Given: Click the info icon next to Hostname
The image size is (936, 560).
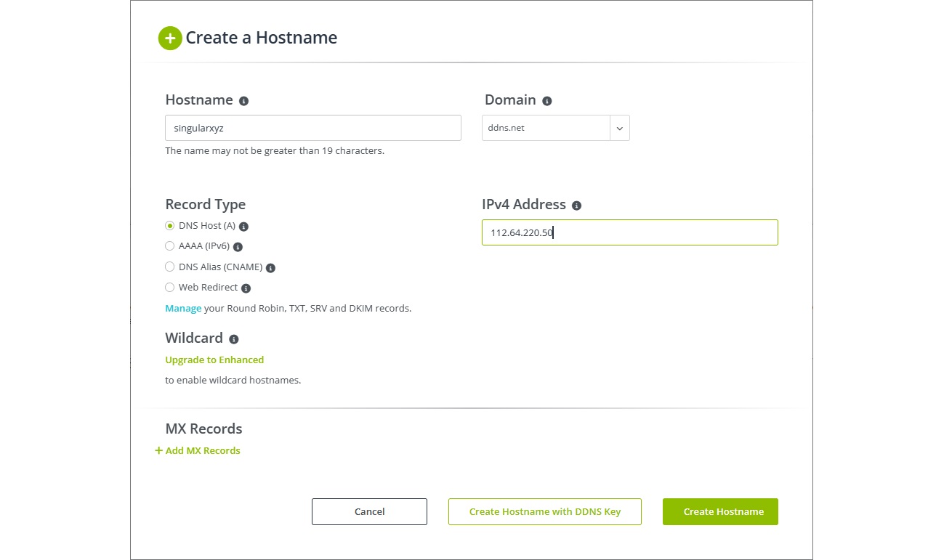Looking at the screenshot, I should pyautogui.click(x=244, y=101).
